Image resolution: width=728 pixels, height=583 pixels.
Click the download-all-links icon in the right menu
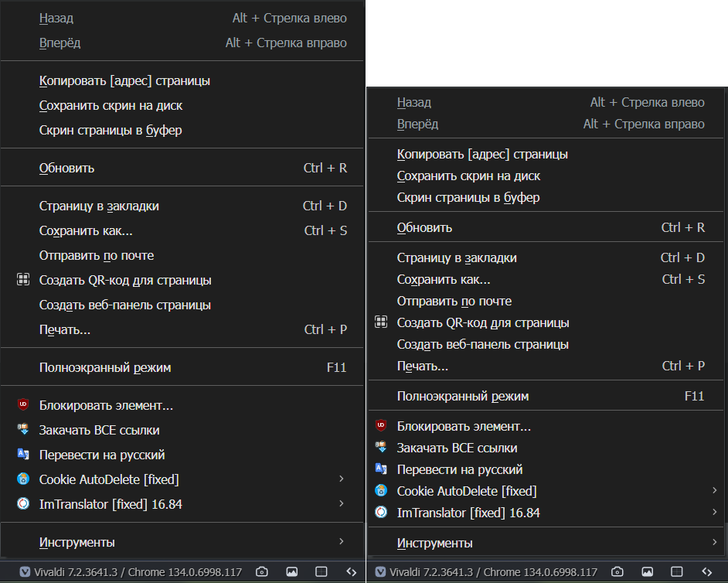point(381,448)
